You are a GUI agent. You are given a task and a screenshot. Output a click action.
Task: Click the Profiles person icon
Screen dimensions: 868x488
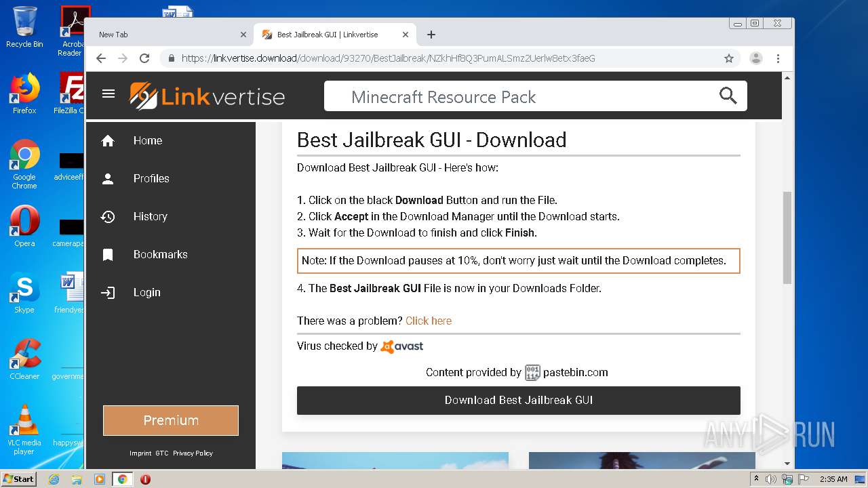108,178
